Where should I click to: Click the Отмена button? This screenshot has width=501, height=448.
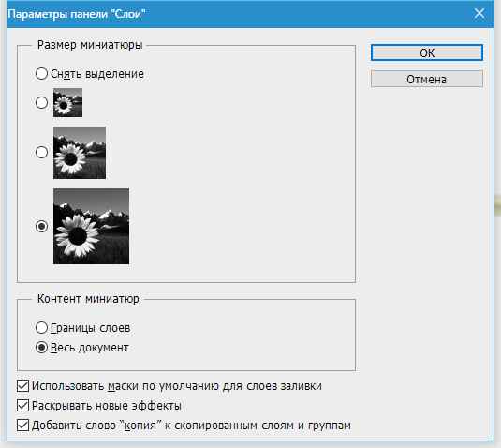pyautogui.click(x=427, y=79)
